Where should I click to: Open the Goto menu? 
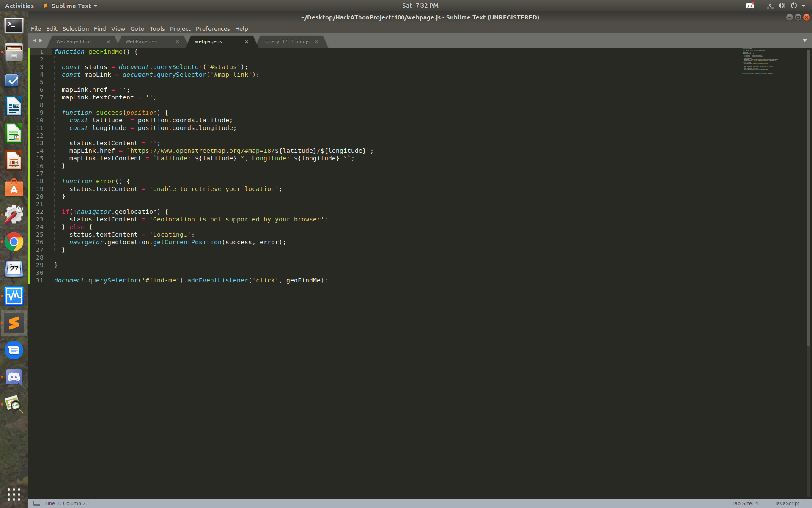click(x=137, y=29)
